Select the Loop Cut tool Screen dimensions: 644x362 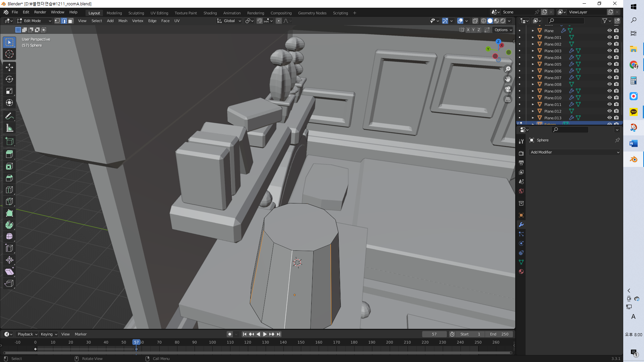9,190
